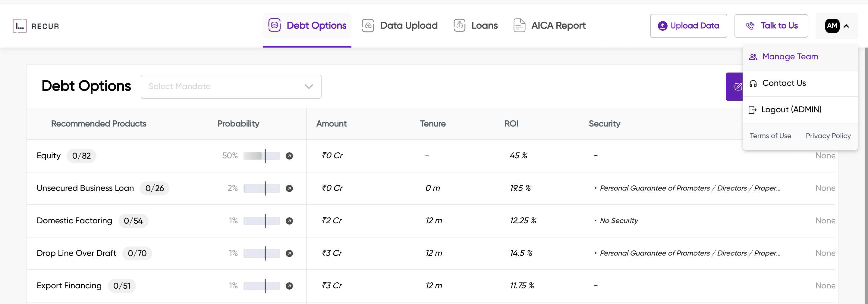Image resolution: width=868 pixels, height=304 pixels.
Task: Click the purple edit pencil icon
Action: (738, 86)
